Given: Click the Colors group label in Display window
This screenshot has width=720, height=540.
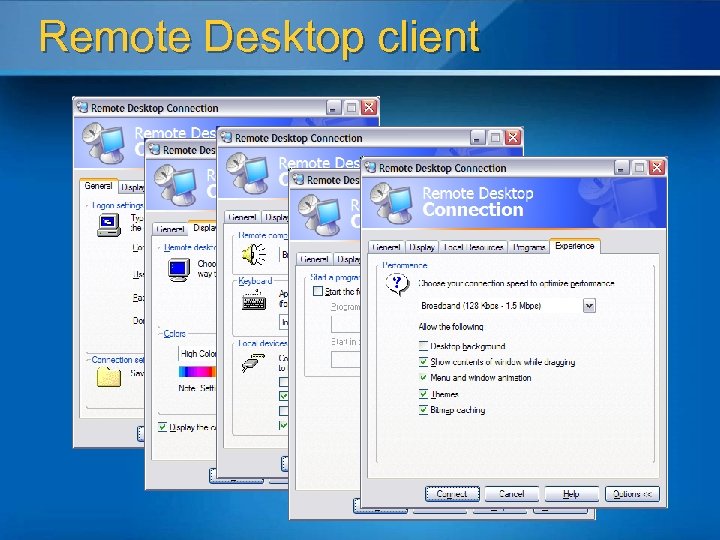Looking at the screenshot, I should 174,333.
